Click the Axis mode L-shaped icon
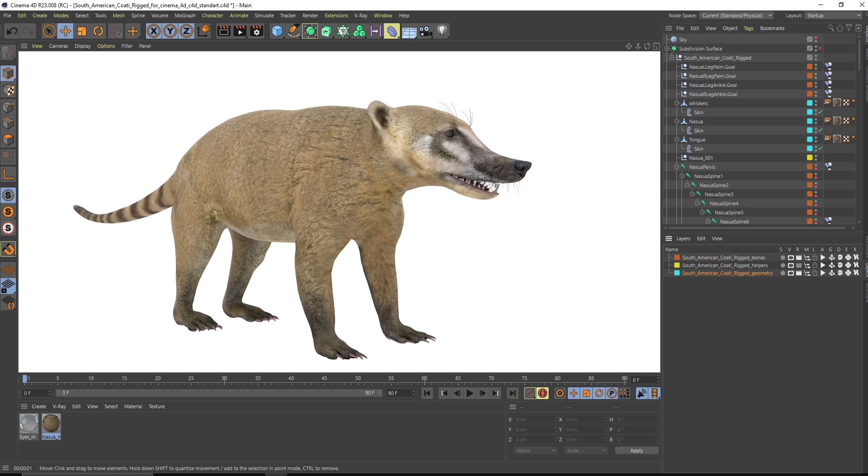Screen dimensions: 868x476 8,174
